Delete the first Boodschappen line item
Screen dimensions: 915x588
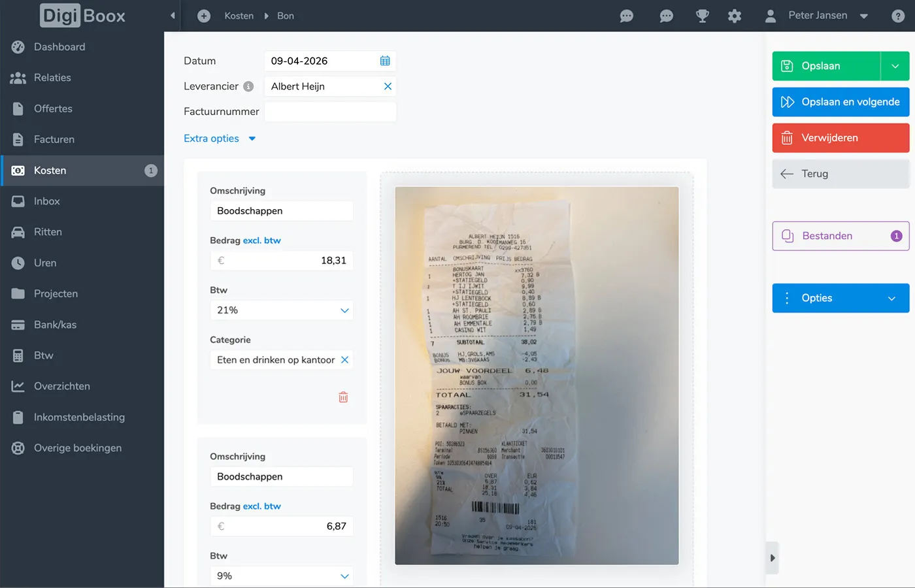tap(343, 397)
